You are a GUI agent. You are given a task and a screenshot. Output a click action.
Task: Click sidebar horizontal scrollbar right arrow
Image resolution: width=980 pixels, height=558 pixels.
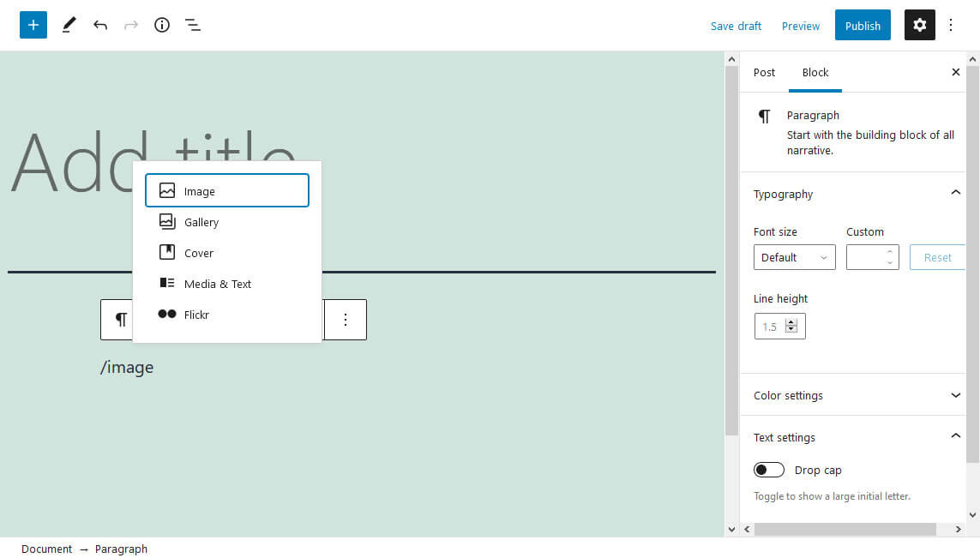point(958,529)
